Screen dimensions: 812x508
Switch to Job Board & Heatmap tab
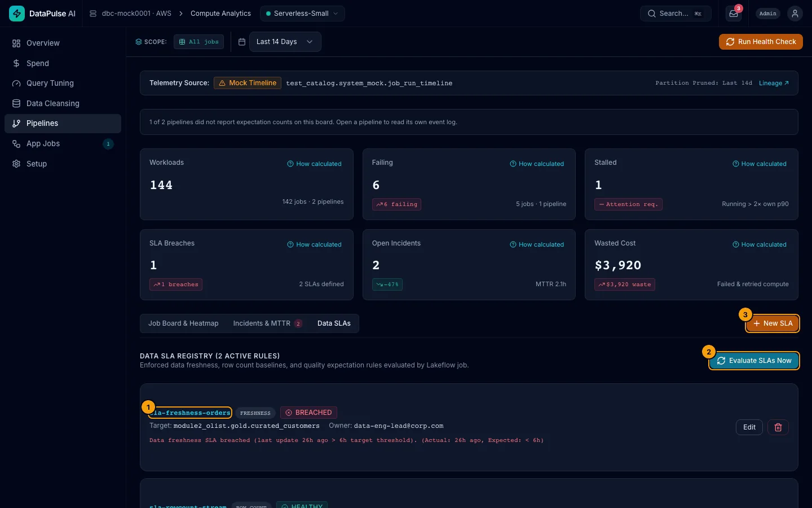coord(183,323)
